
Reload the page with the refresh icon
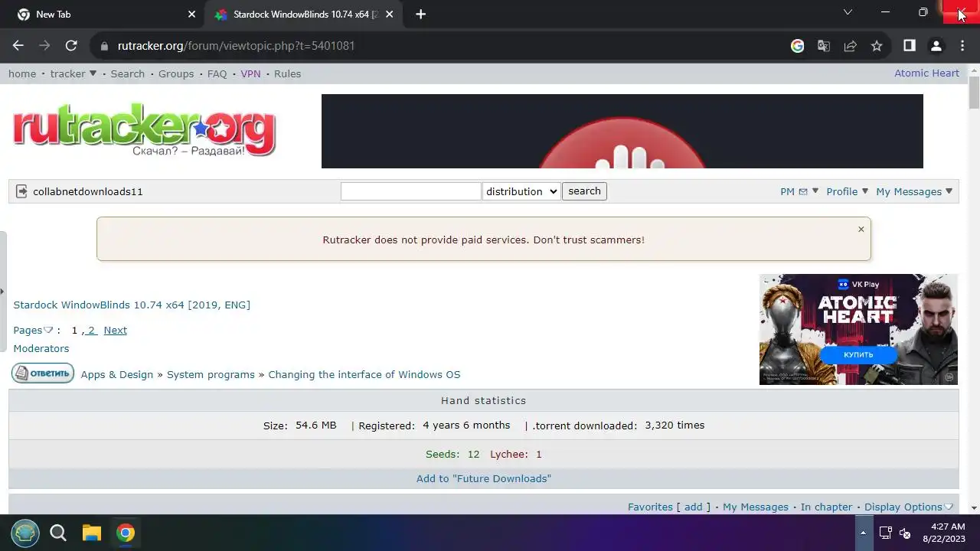click(71, 46)
